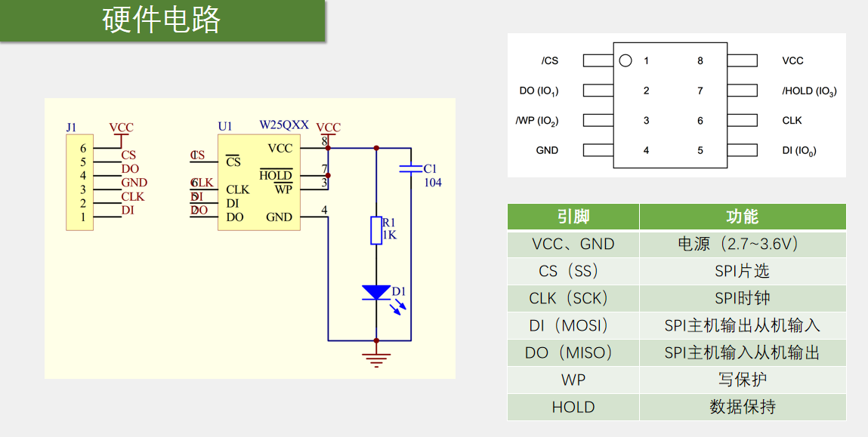The width and height of the screenshot is (868, 437).
Task: Select the 数据保持 table cell
Action: click(x=743, y=407)
